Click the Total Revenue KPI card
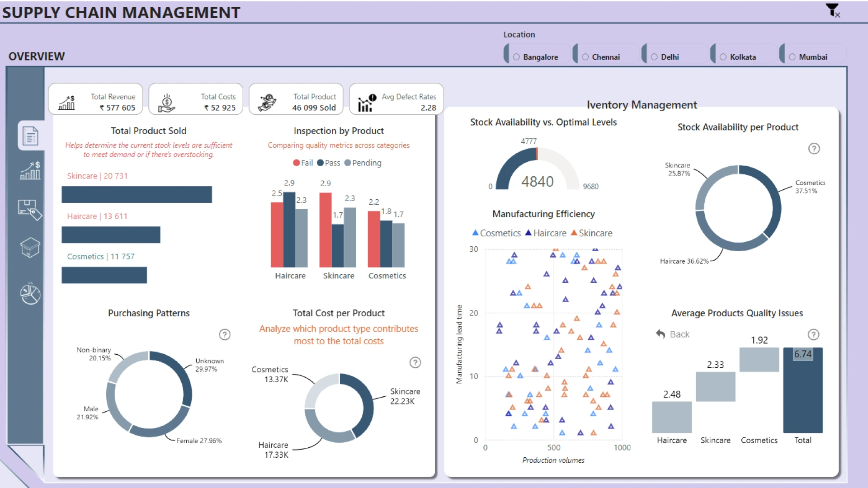This screenshot has height=488, width=868. (x=95, y=99)
